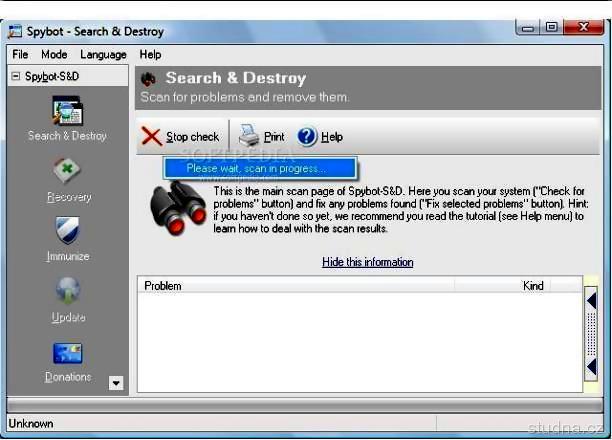Open the Recovery sidebar icon
The image size is (612, 440).
coord(67,170)
